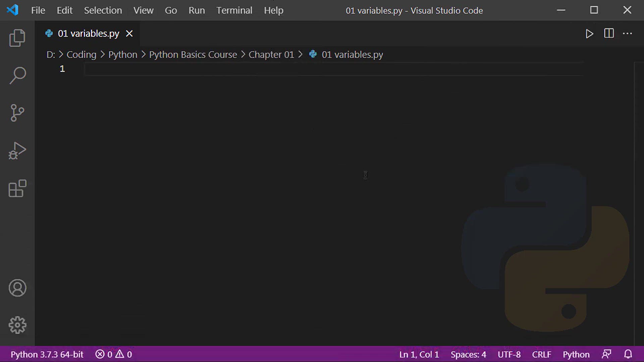
Task: Open the Search view in activity bar
Action: (x=17, y=75)
